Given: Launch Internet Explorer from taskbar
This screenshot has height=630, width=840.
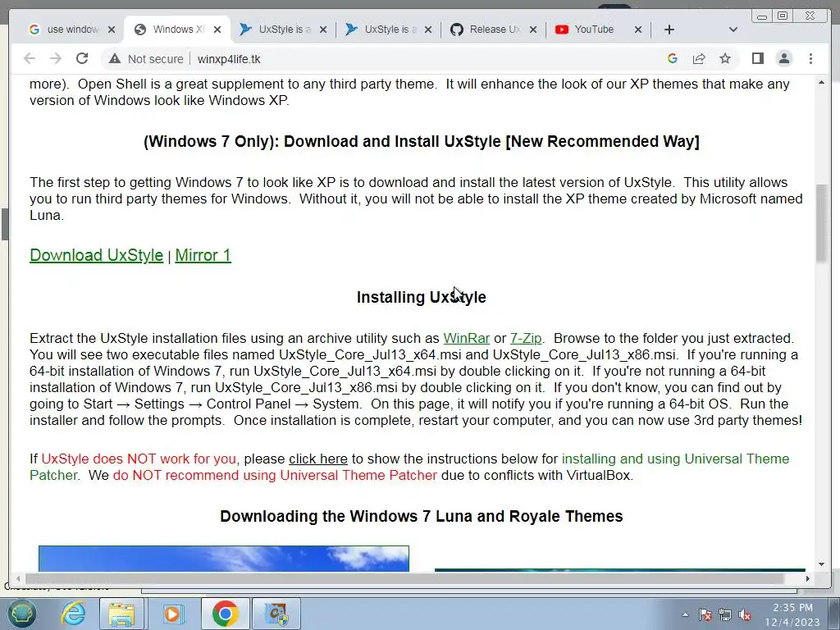Looking at the screenshot, I should pyautogui.click(x=73, y=614).
